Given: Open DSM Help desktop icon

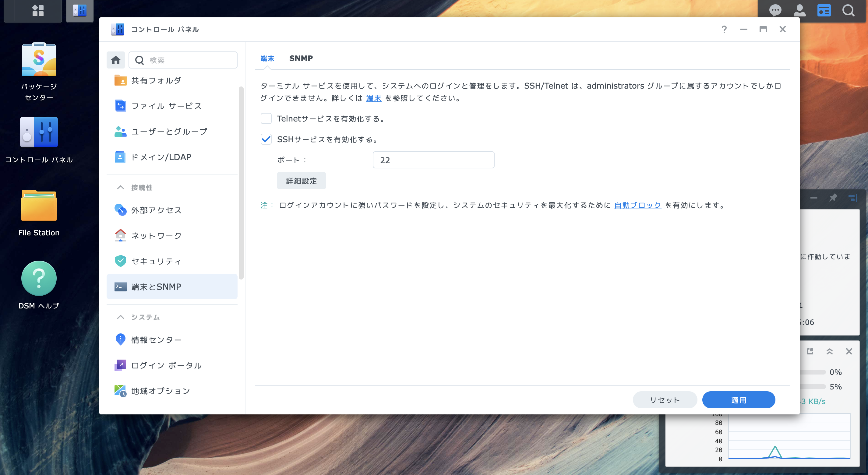Looking at the screenshot, I should coord(39,286).
